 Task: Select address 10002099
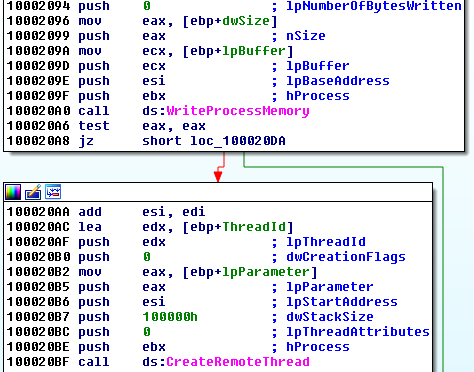38,36
